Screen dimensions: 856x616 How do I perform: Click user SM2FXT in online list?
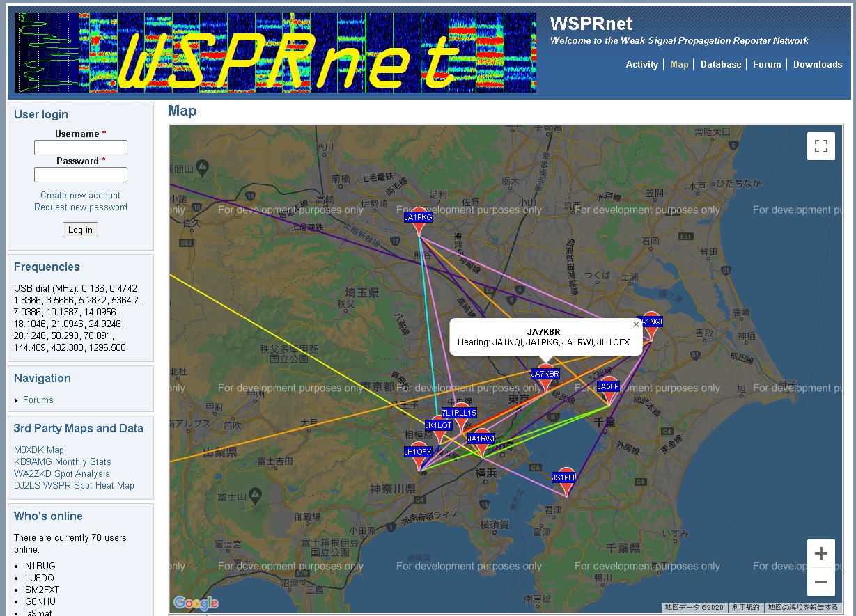(x=42, y=590)
